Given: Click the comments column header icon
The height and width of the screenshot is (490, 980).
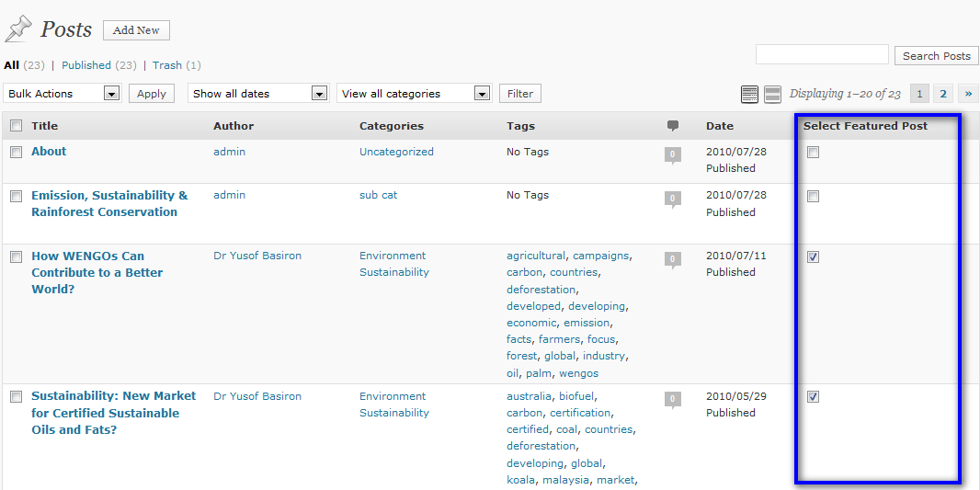Looking at the screenshot, I should [x=673, y=126].
